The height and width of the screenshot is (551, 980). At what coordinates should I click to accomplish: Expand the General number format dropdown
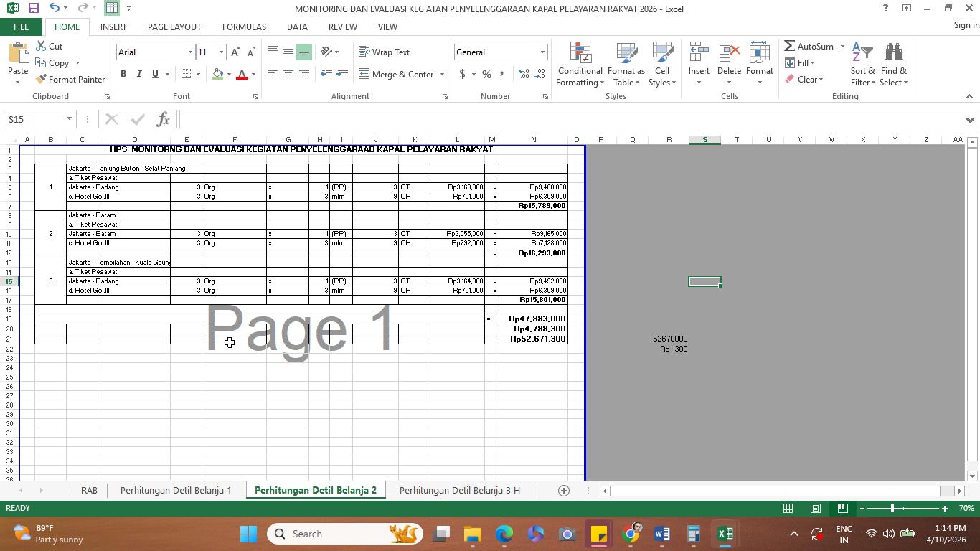542,52
